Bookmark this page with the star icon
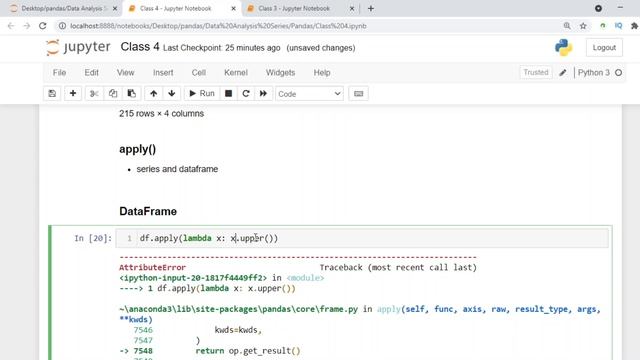Screen dimensions: 640x360 click(x=583, y=26)
